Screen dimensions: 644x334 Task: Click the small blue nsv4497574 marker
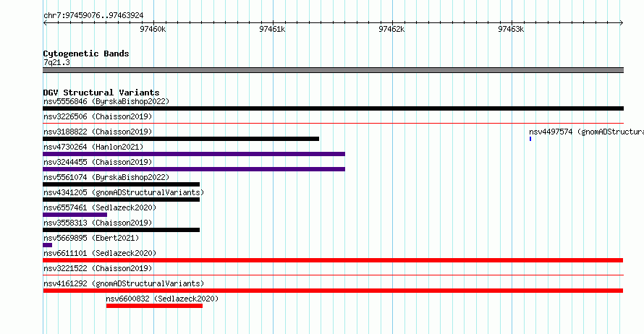pyautogui.click(x=530, y=139)
